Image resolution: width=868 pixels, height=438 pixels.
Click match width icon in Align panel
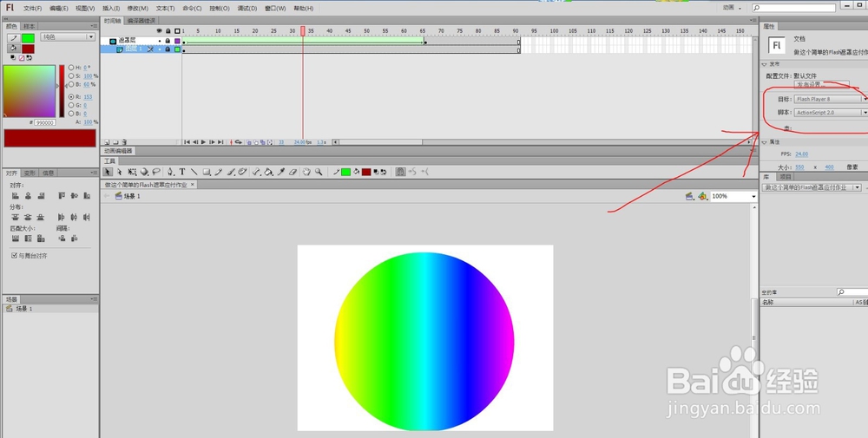pos(16,239)
